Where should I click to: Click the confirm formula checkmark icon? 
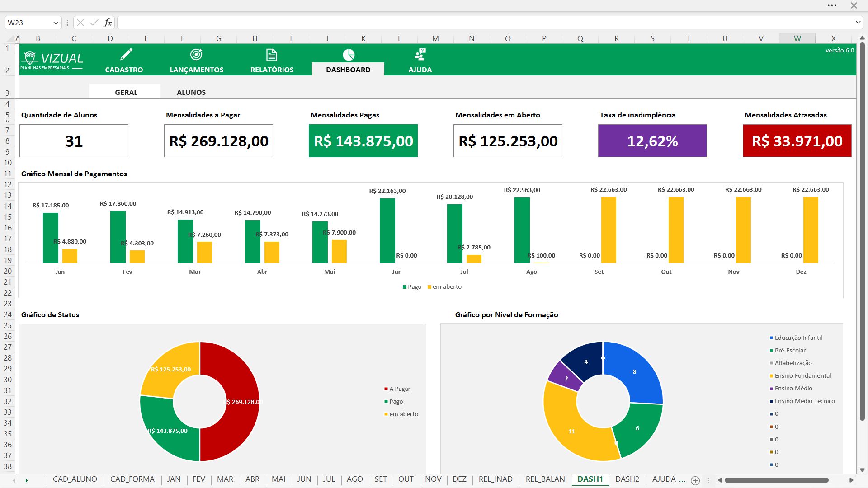[94, 23]
